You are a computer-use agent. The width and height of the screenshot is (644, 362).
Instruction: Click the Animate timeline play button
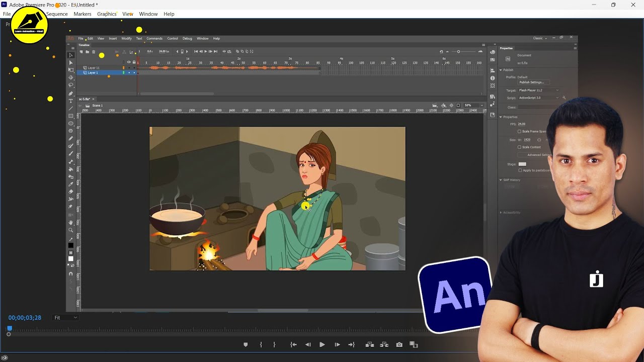206,51
